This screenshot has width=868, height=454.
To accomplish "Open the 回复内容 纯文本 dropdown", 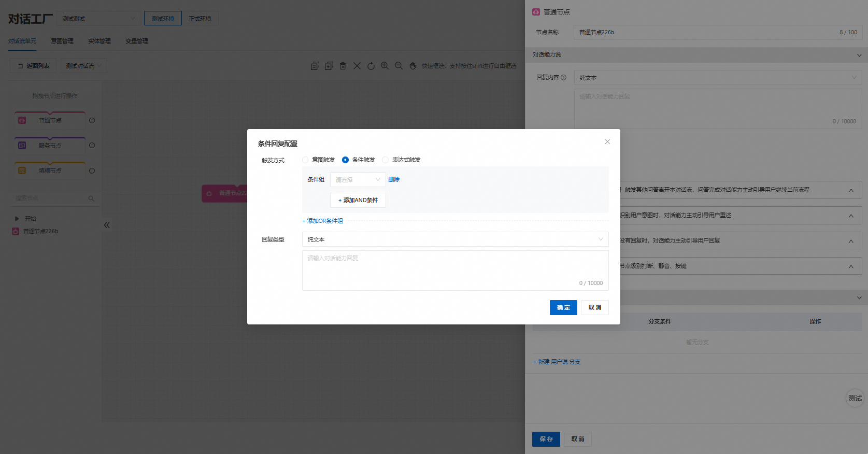I will point(718,78).
